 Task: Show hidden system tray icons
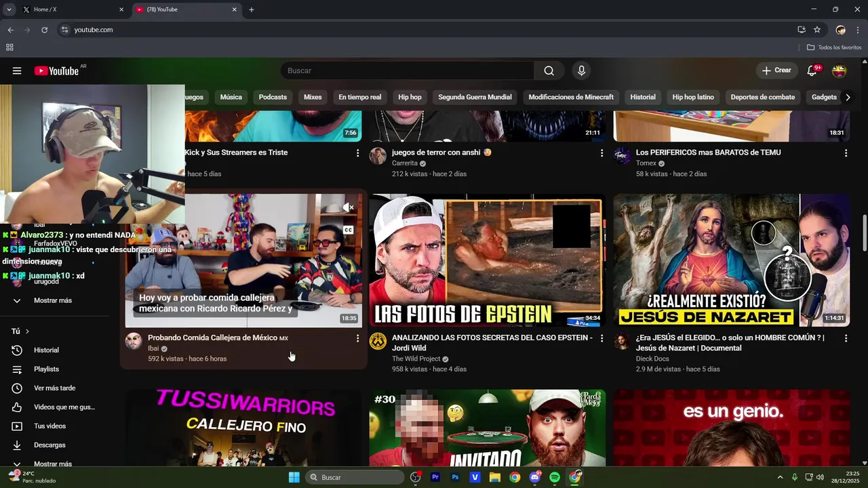(x=780, y=477)
